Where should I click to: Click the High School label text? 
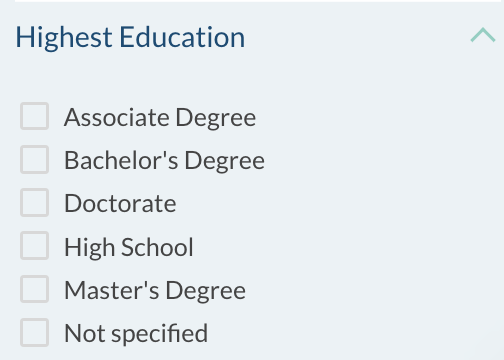[x=129, y=248]
